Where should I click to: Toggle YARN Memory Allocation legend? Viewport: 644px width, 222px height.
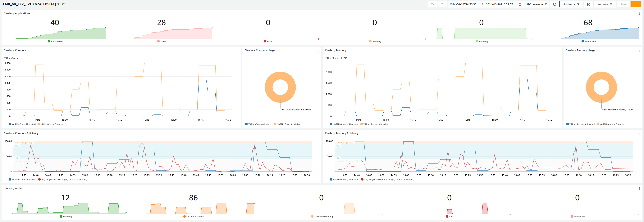pos(345,179)
